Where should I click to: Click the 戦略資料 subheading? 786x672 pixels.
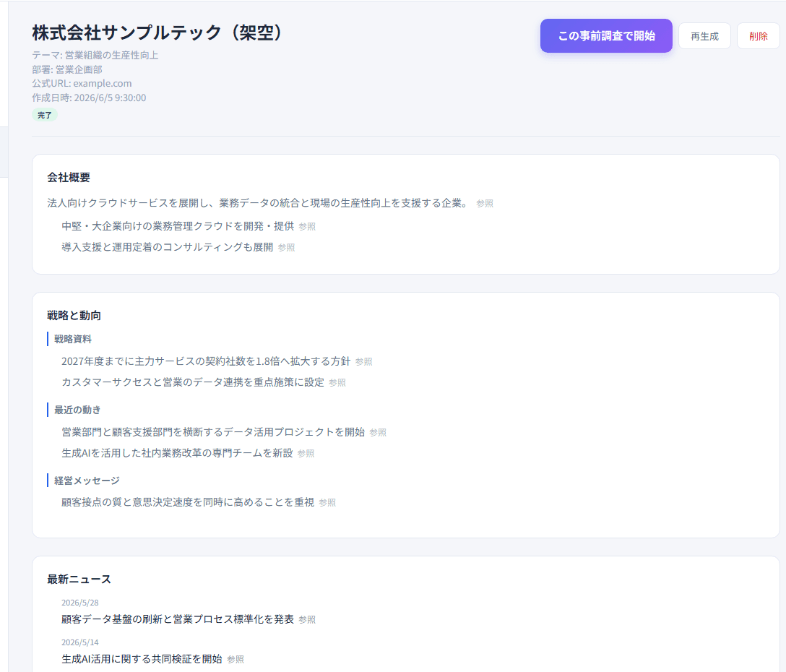pos(73,339)
